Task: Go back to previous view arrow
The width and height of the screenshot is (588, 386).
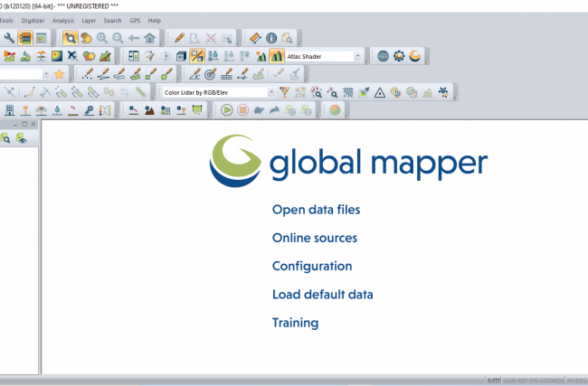Action: (x=134, y=38)
